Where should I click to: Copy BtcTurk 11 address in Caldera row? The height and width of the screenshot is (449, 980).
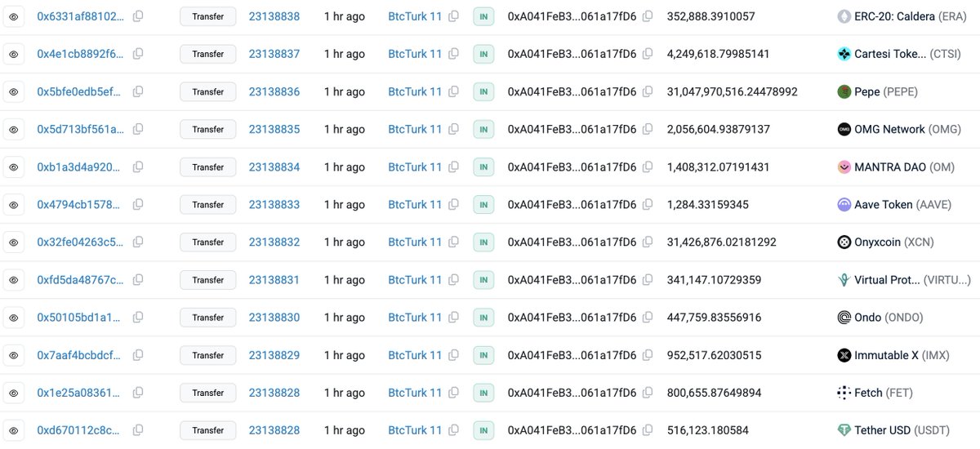[453, 16]
